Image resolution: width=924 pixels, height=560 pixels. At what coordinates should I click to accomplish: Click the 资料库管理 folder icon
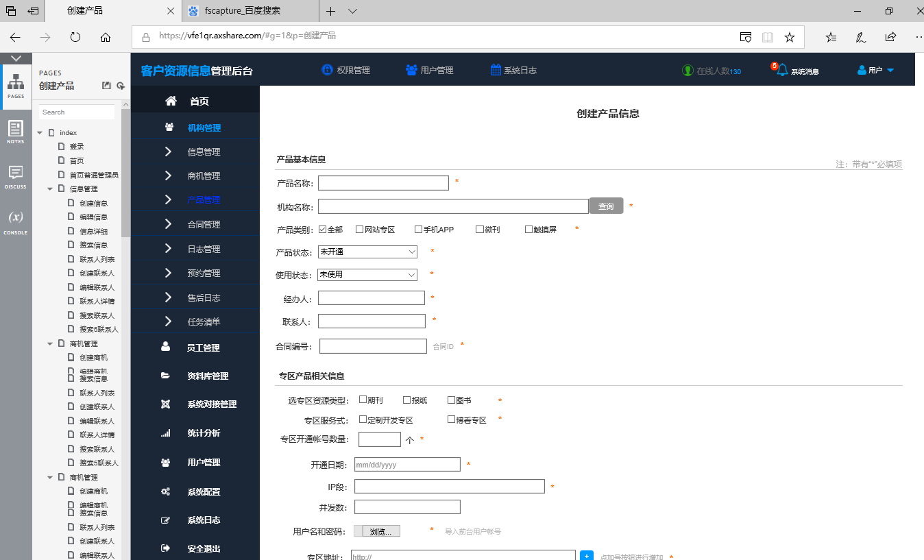click(165, 376)
